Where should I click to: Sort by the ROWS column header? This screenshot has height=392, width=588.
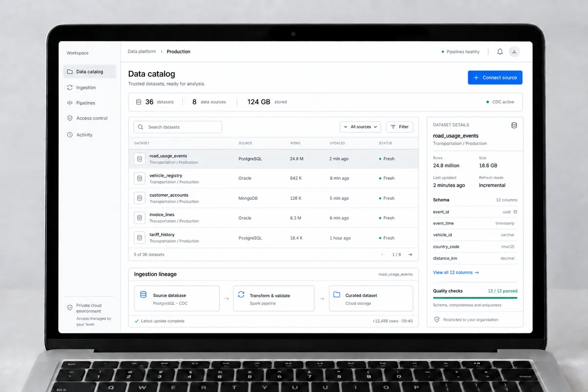click(295, 143)
